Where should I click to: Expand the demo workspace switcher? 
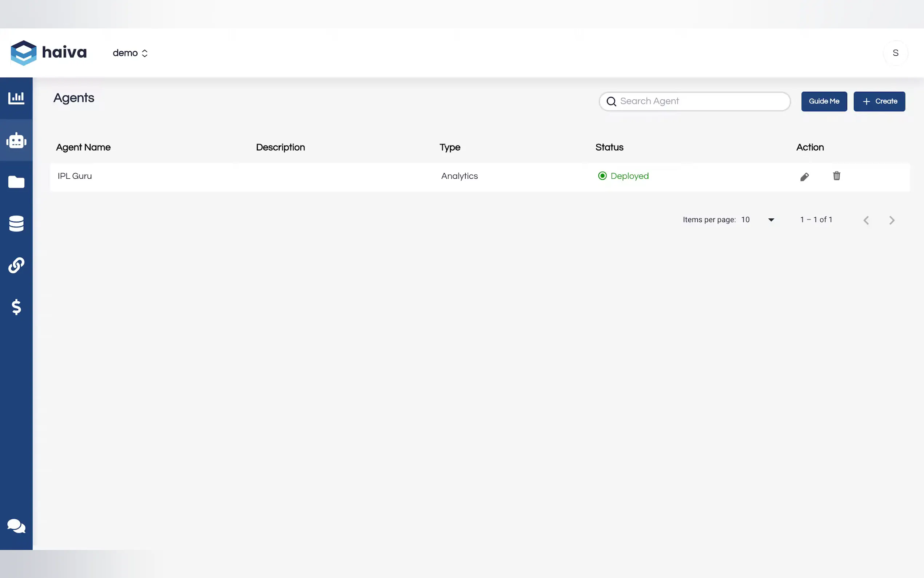pos(130,53)
